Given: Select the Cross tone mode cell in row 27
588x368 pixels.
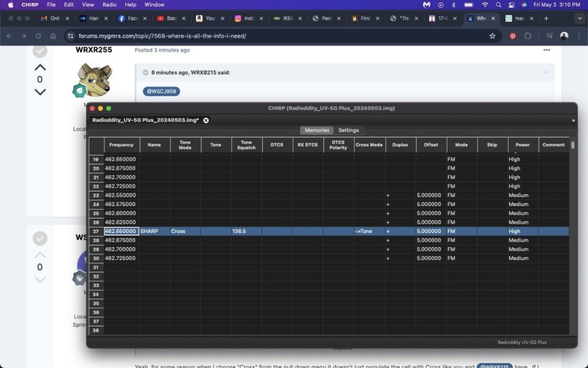Looking at the screenshot, I should point(185,231).
